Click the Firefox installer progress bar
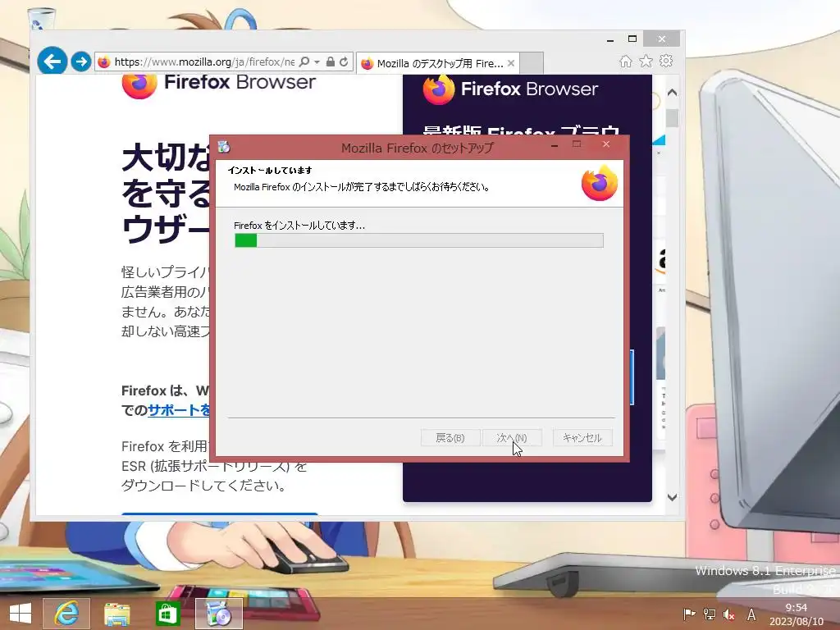Screen dimensions: 840x630 point(419,240)
